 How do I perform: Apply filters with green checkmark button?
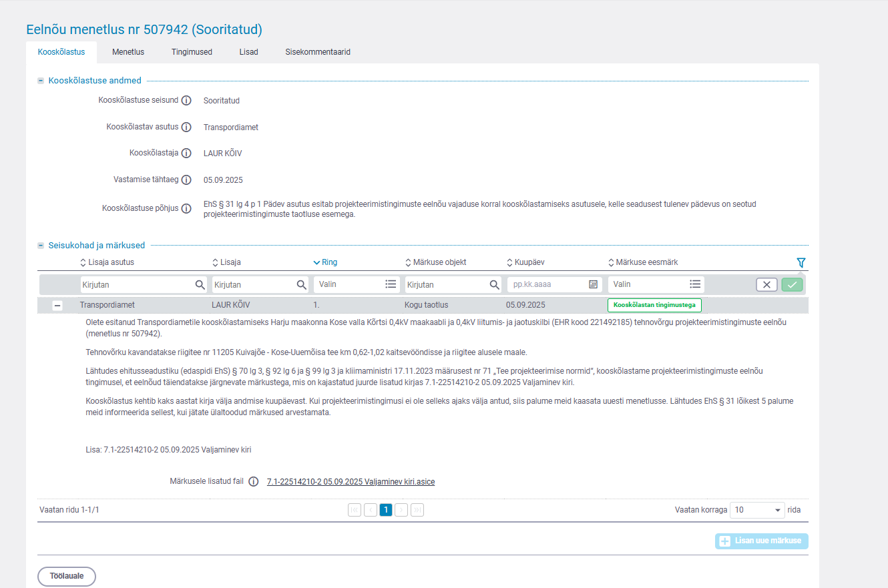coord(792,284)
